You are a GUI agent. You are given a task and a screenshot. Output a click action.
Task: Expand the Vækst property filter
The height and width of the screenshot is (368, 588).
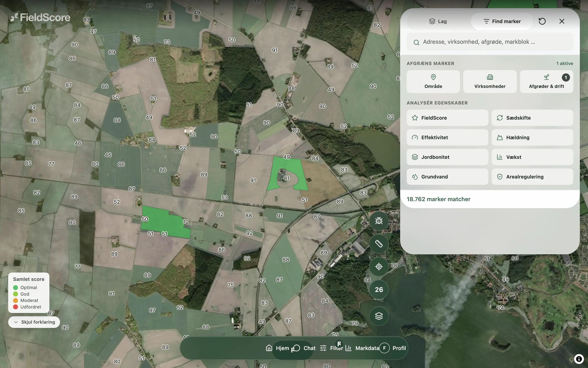coord(532,157)
